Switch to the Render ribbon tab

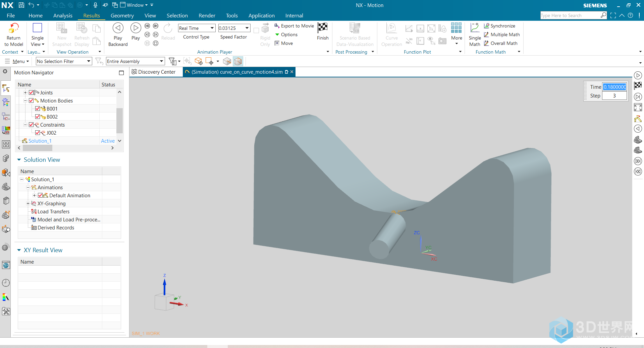pos(207,15)
